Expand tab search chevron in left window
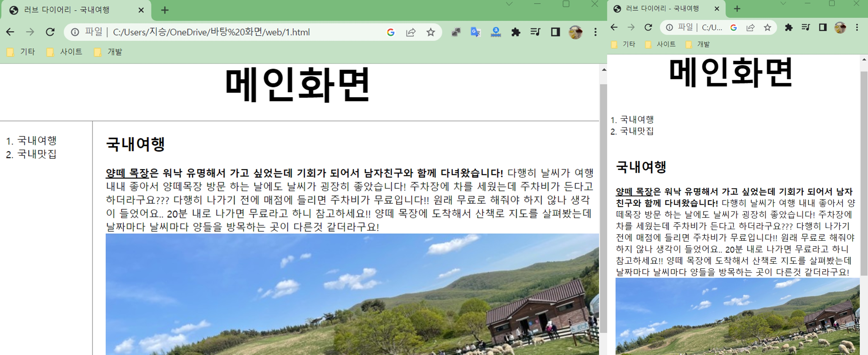Screen dimensions: 868x355 pos(509,4)
